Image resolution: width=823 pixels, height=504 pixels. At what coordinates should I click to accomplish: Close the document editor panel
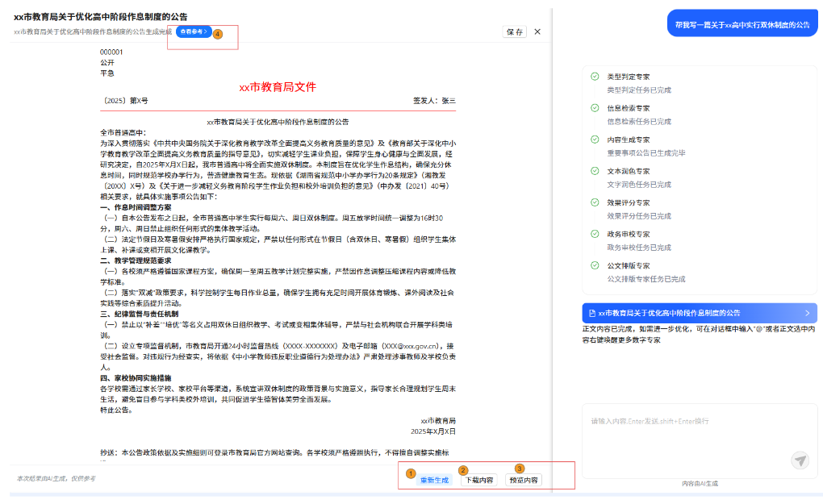[x=537, y=32]
